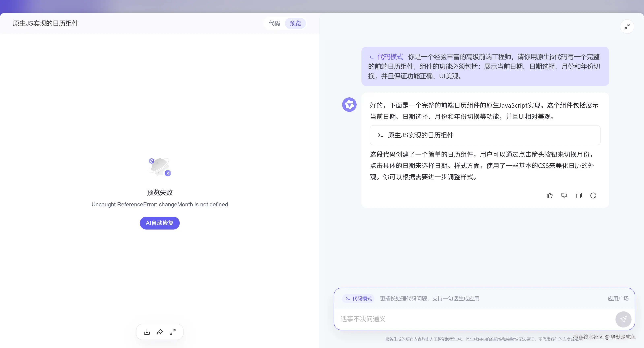Regenerate the assistant's answer
644x348 pixels.
click(593, 196)
